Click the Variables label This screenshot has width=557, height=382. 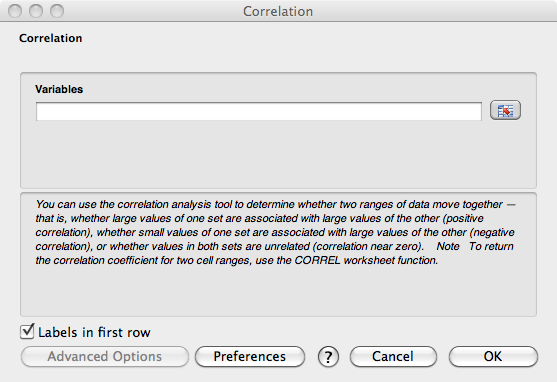point(59,89)
